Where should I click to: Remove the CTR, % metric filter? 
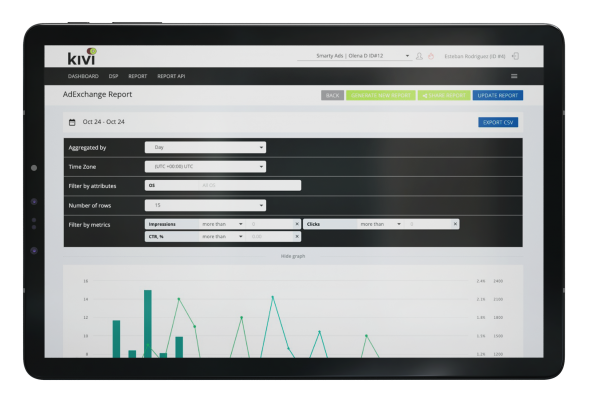[297, 237]
